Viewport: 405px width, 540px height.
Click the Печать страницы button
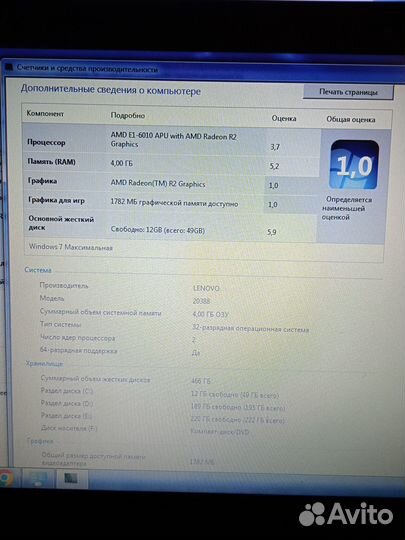pos(348,92)
